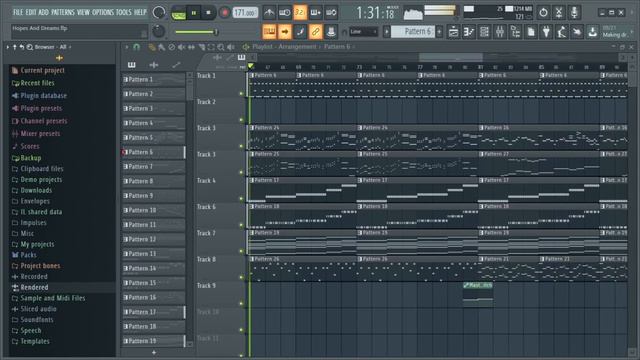Click the master volume knob

point(159,13)
